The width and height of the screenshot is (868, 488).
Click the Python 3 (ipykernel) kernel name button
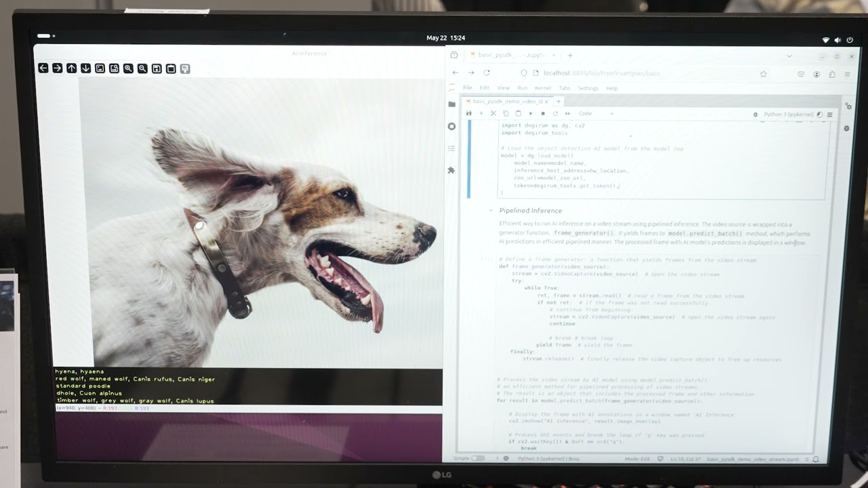pyautogui.click(x=788, y=115)
